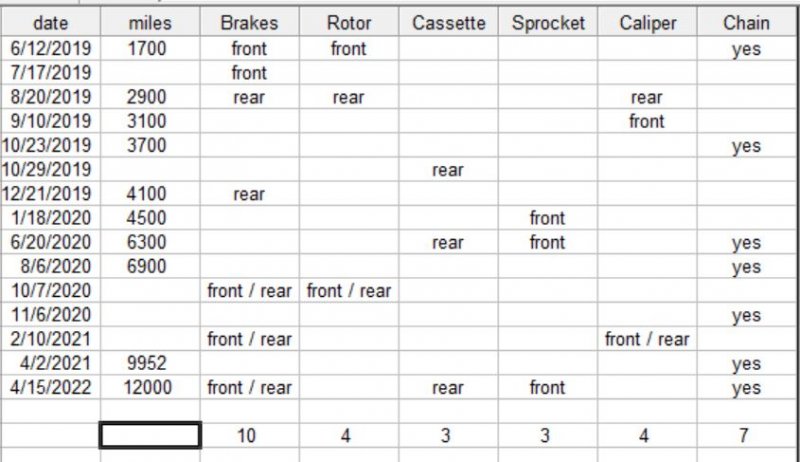
Task: Click the 6900 miles cell
Action: 150,267
